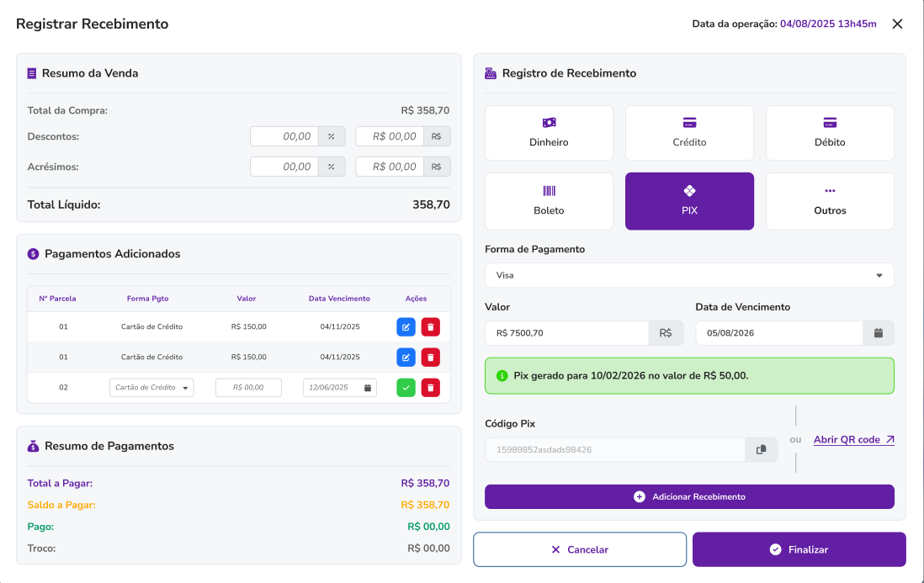The image size is (924, 583).
Task: Switch to the Outros payment tab
Action: click(830, 201)
